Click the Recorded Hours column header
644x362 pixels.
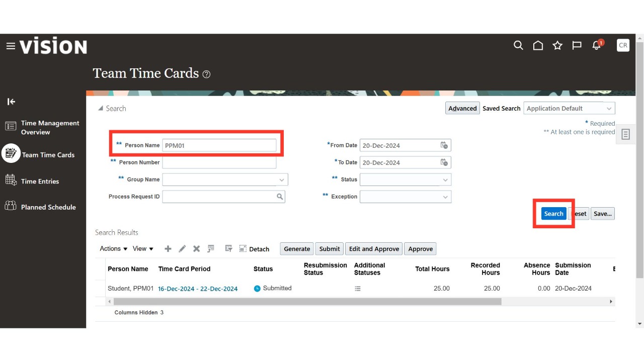(x=485, y=269)
